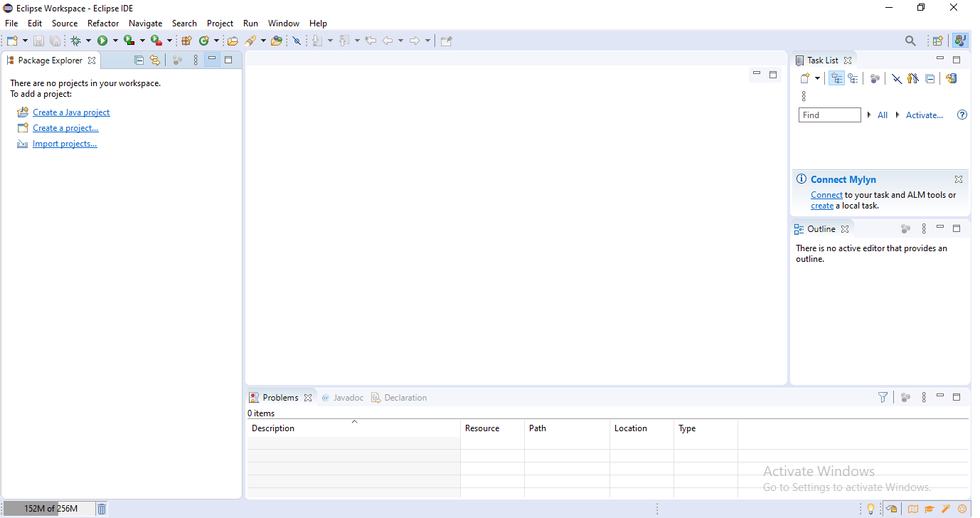Open the Back navigation history dropdown
The height and width of the screenshot is (518, 980).
pos(400,41)
